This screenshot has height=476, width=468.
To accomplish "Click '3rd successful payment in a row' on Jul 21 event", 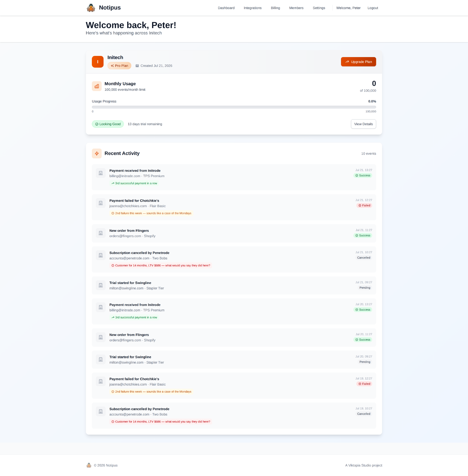I will pyautogui.click(x=134, y=183).
